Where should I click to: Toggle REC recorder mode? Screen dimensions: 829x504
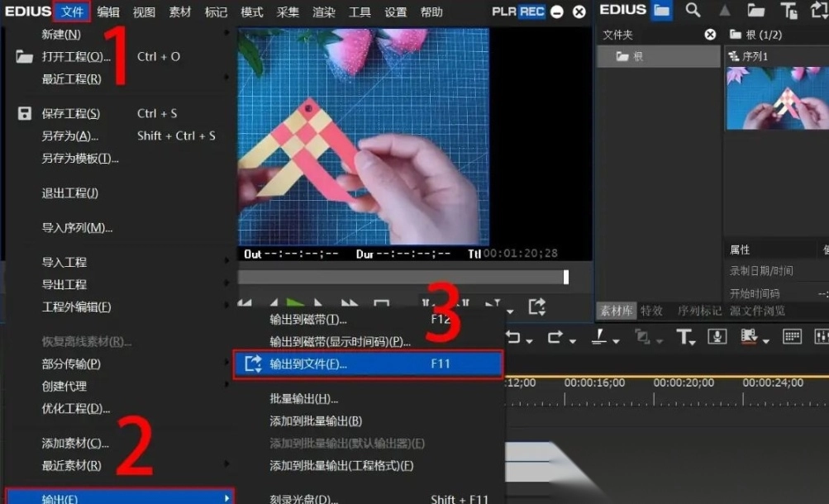coord(531,12)
